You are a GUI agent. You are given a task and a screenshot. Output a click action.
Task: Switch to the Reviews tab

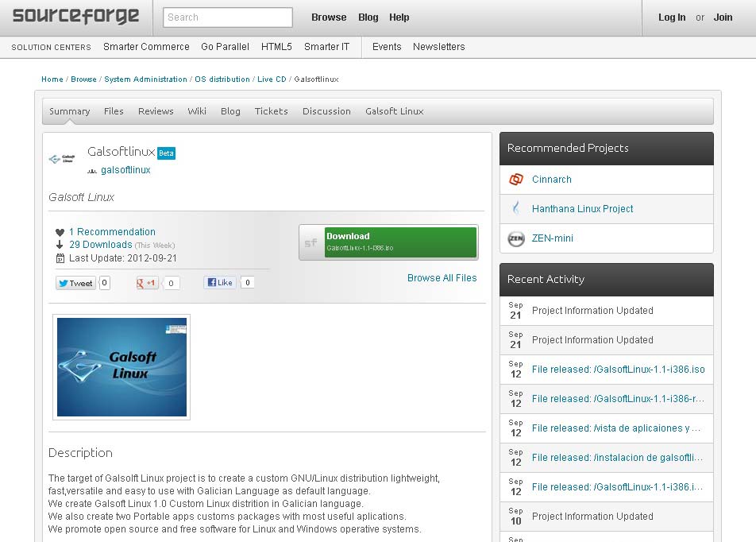tap(156, 111)
